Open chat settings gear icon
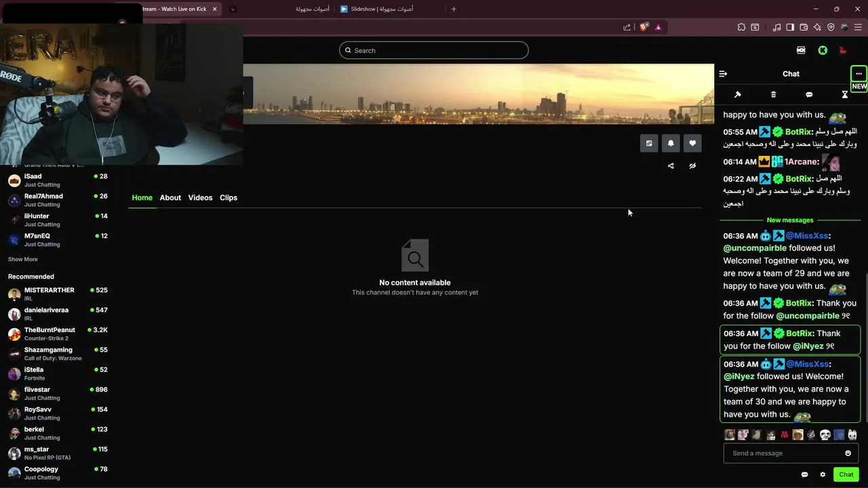The width and height of the screenshot is (868, 488). (x=823, y=474)
